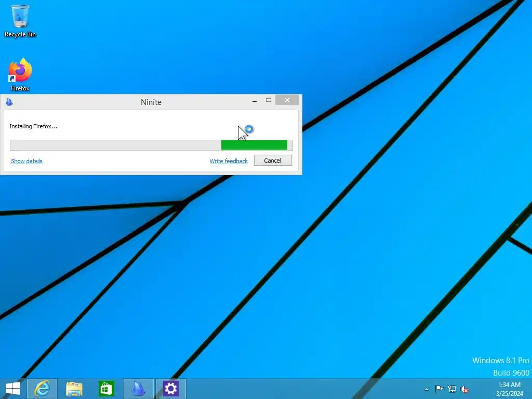
Task: Select the Firefox desktop shortcut
Action: click(x=20, y=75)
